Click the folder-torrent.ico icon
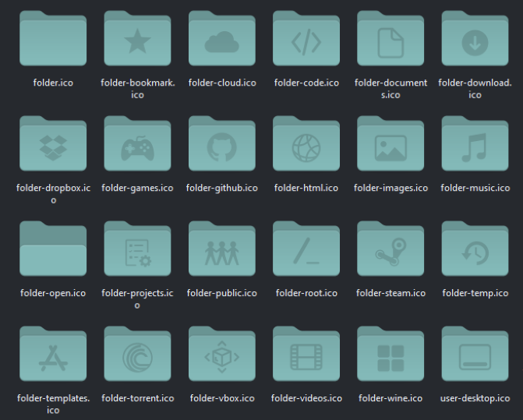Viewport: 523px width, 420px height. 137,357
